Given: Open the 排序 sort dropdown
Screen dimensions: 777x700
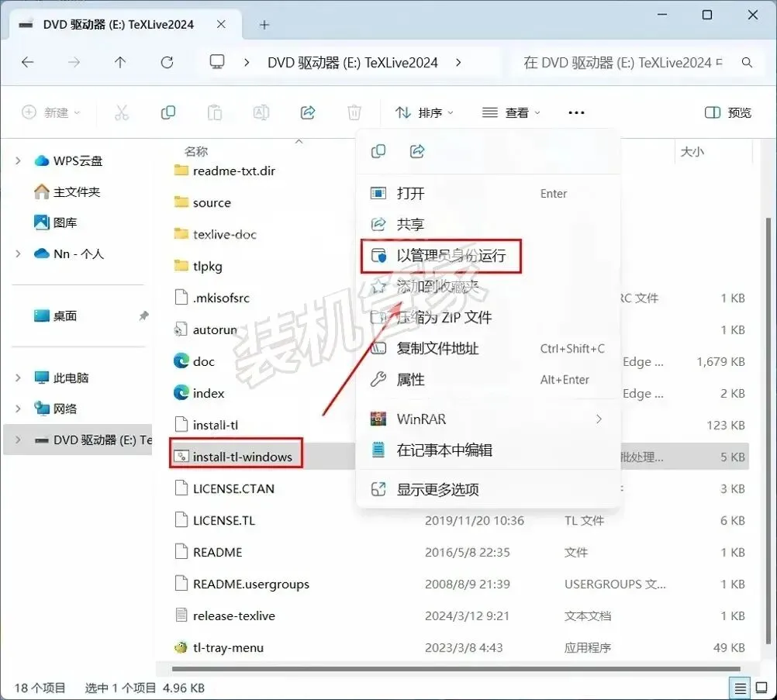Looking at the screenshot, I should tap(424, 112).
